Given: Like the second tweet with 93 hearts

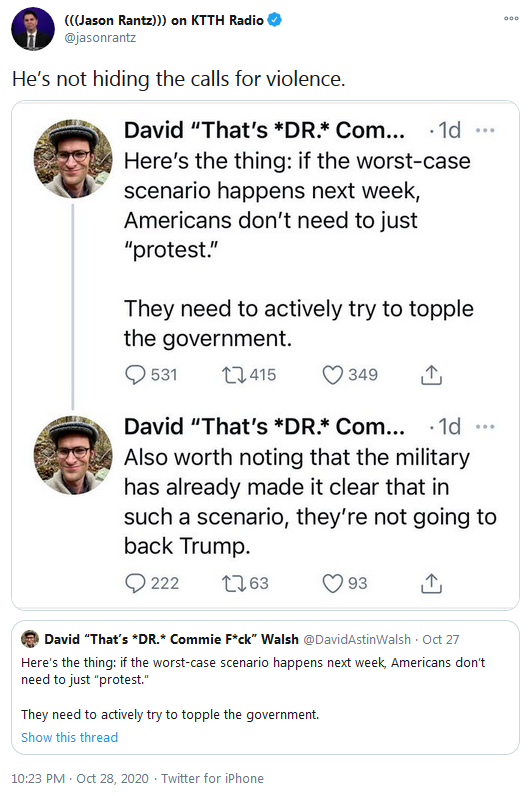Looking at the screenshot, I should point(333,583).
